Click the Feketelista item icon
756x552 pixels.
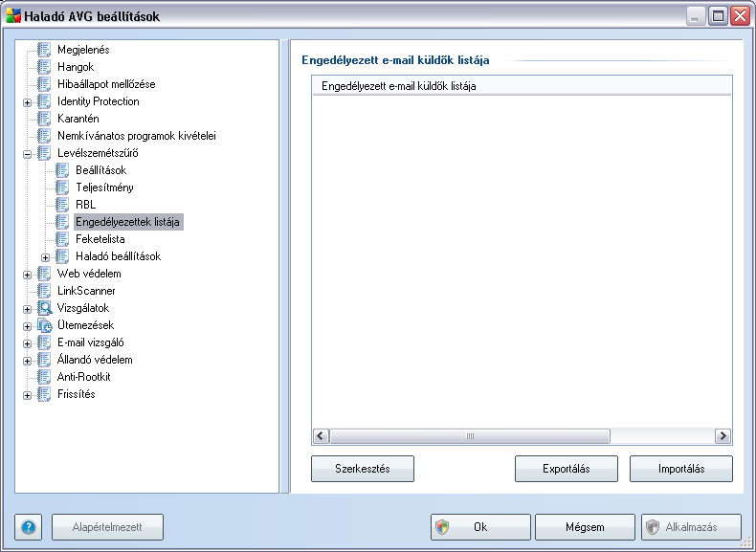tap(62, 238)
